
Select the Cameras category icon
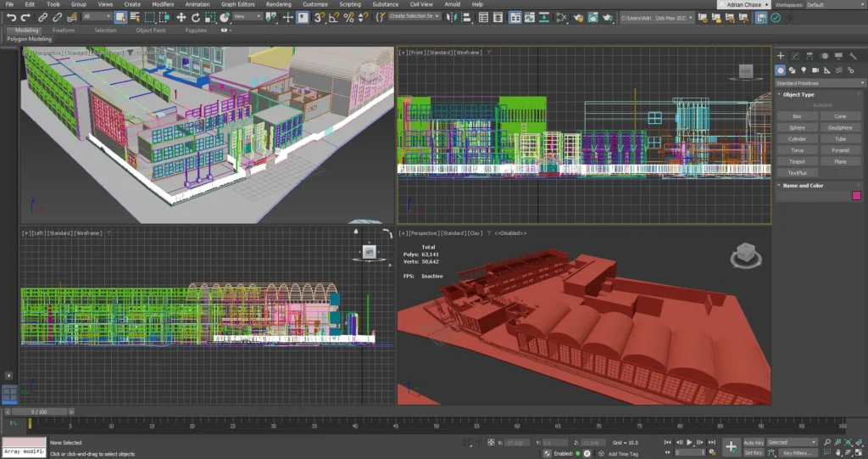pyautogui.click(x=815, y=70)
